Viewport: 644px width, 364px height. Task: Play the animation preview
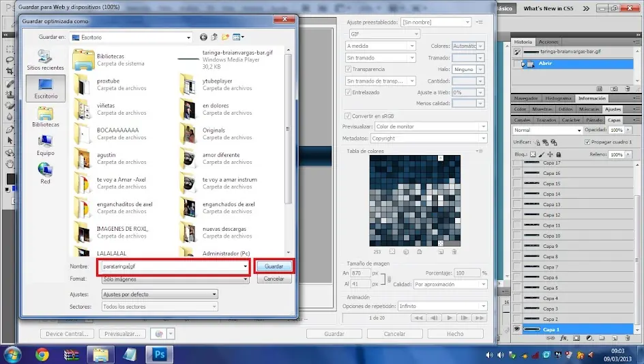tap(450, 318)
